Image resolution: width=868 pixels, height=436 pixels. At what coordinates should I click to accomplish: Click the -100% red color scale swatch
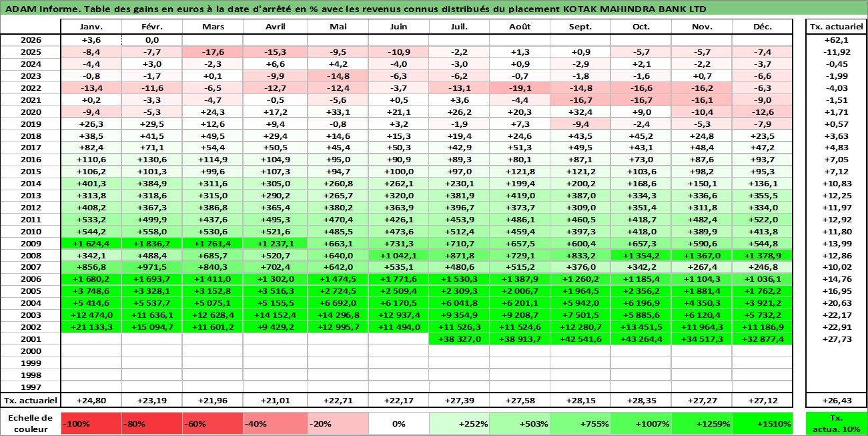[91, 423]
